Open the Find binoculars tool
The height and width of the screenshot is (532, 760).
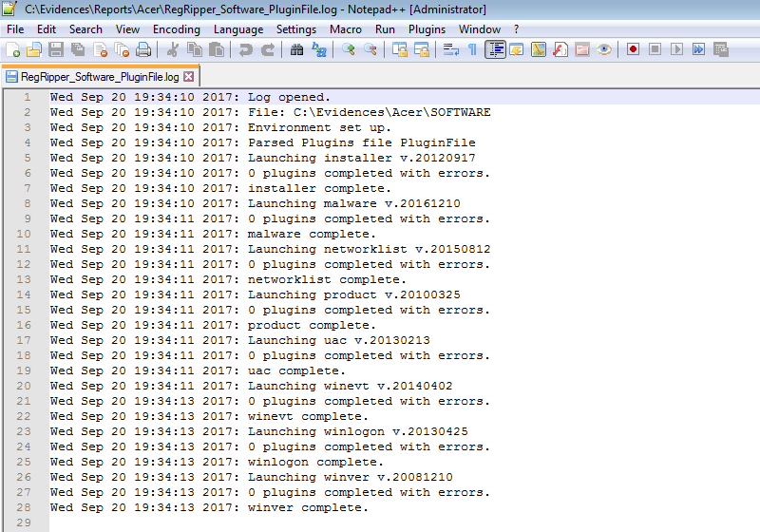click(x=297, y=49)
